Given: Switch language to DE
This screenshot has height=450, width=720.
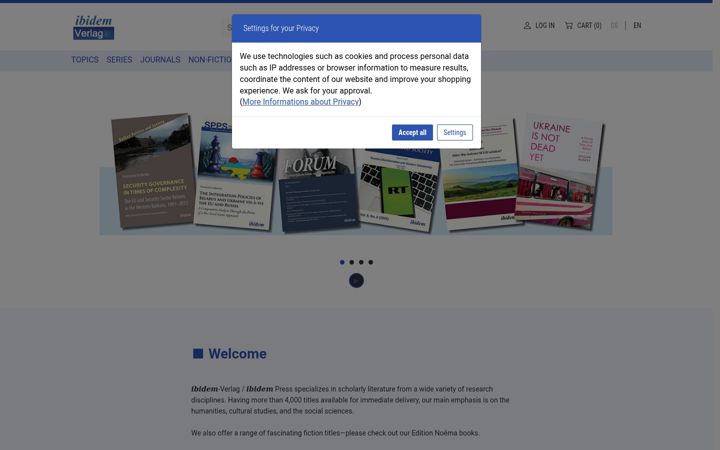Looking at the screenshot, I should pos(614,26).
